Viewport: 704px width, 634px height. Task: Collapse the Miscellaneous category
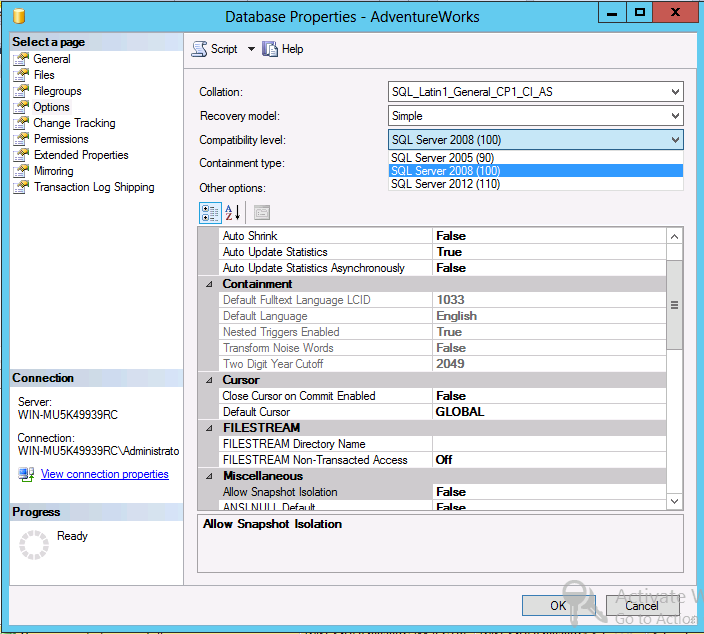pos(209,476)
